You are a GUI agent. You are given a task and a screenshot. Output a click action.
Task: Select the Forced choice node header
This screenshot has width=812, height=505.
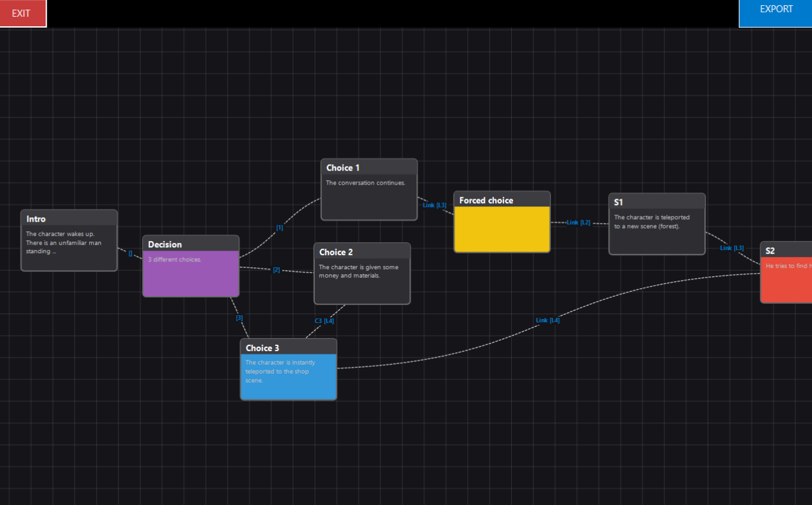[x=502, y=199]
